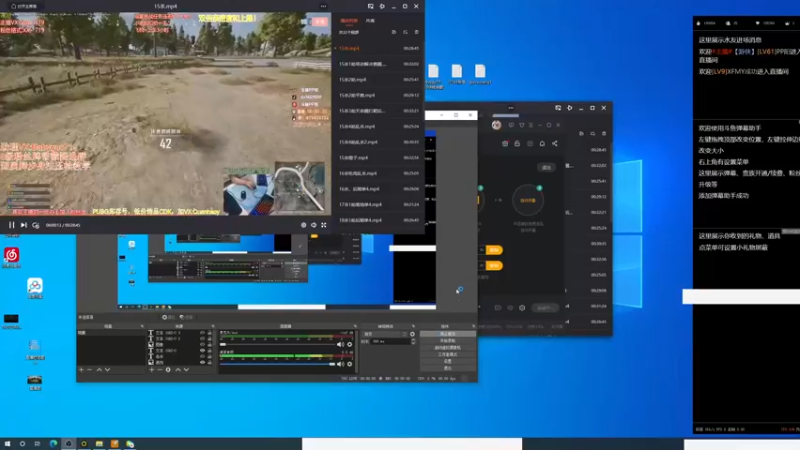Move selected OBS source down

coord(186,369)
